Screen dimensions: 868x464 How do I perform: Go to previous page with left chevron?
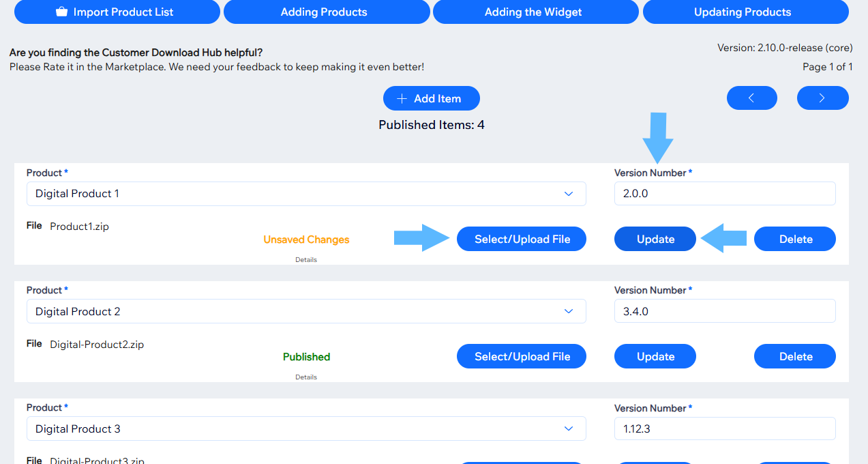[x=751, y=98]
